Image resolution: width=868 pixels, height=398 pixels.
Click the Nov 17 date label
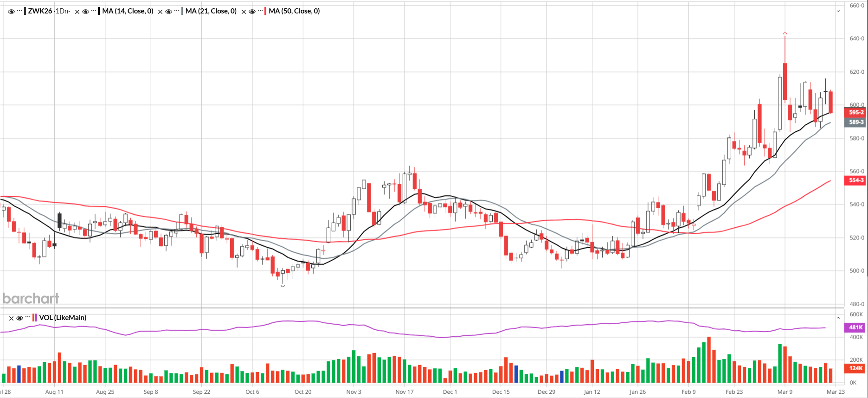pyautogui.click(x=405, y=392)
